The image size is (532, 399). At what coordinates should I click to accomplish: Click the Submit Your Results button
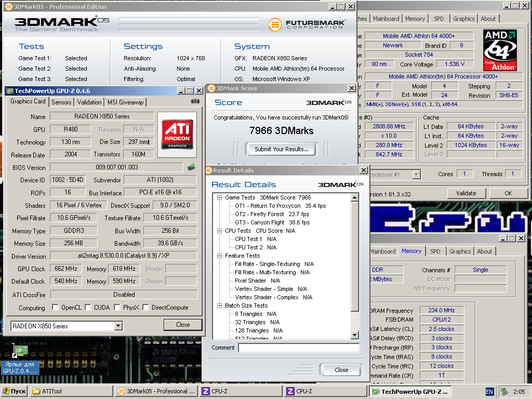(x=281, y=149)
